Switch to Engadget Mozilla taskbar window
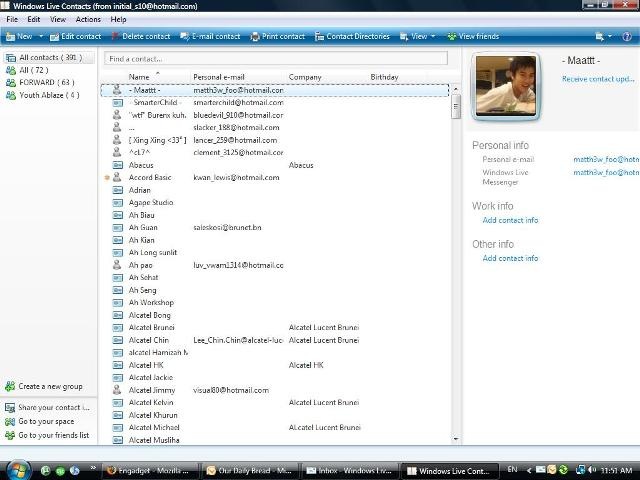 click(149, 471)
